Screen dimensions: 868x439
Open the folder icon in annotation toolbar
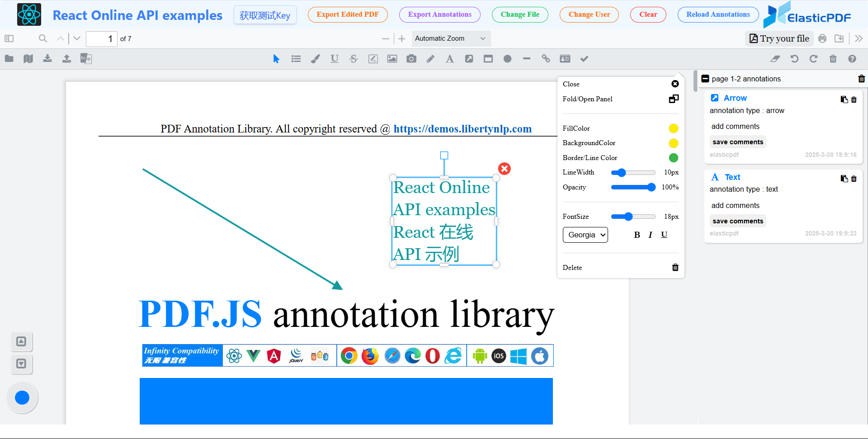pos(9,59)
